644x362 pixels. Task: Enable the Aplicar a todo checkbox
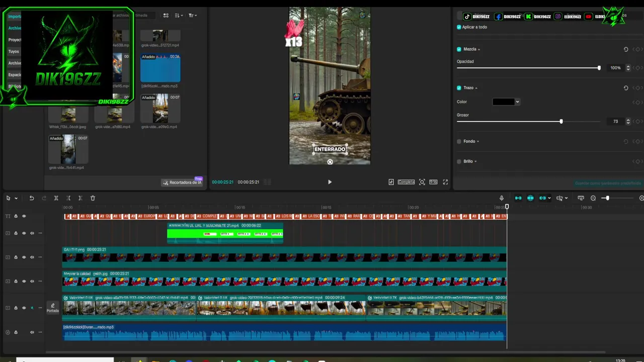[459, 27]
